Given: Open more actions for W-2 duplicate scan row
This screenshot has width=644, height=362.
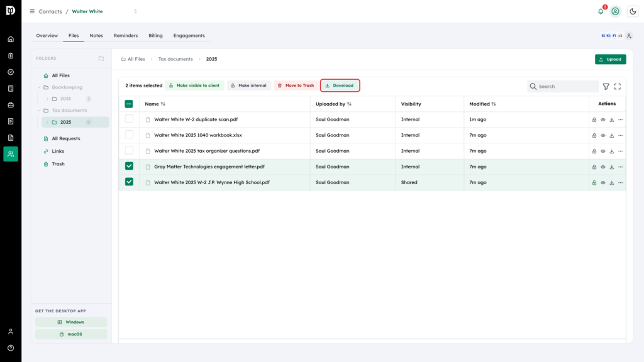Looking at the screenshot, I should pos(621,120).
